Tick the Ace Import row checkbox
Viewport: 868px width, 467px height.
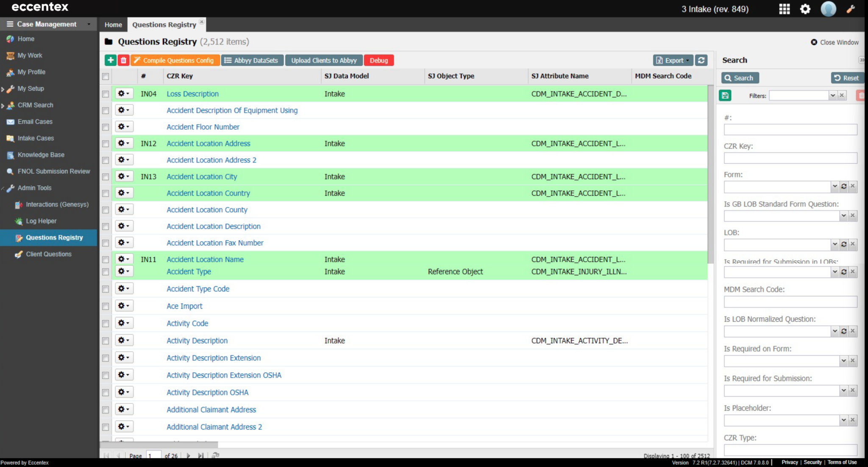(106, 306)
